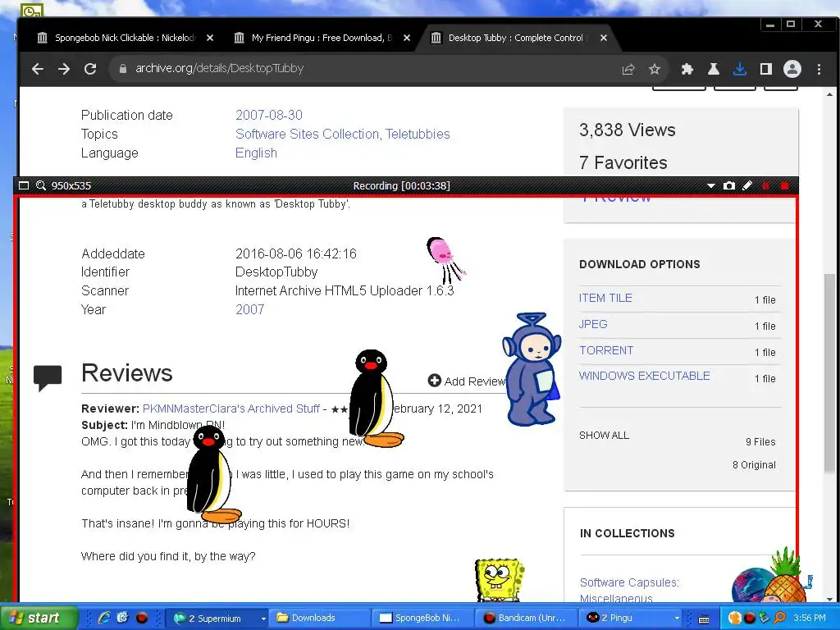
Task: Reload the archive.org page
Action: click(90, 69)
